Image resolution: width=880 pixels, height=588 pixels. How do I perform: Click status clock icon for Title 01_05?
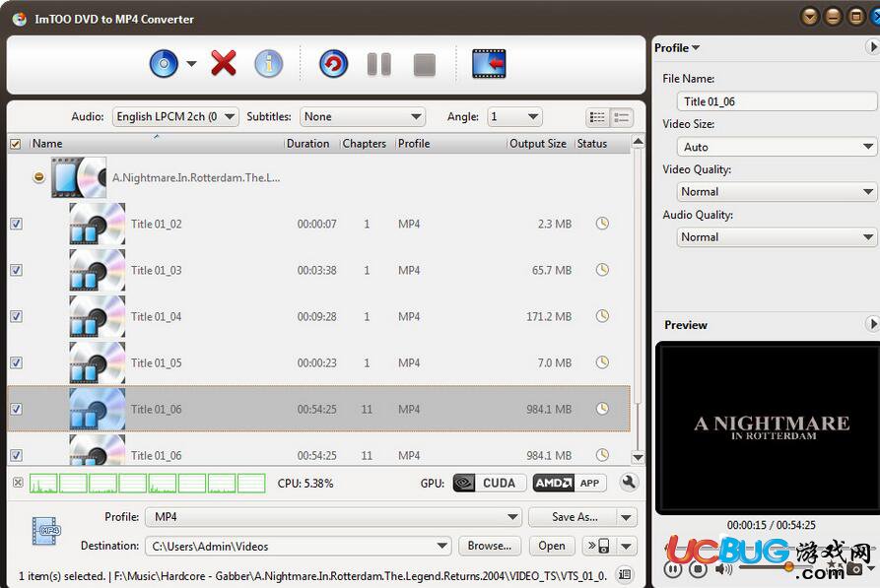tap(602, 361)
